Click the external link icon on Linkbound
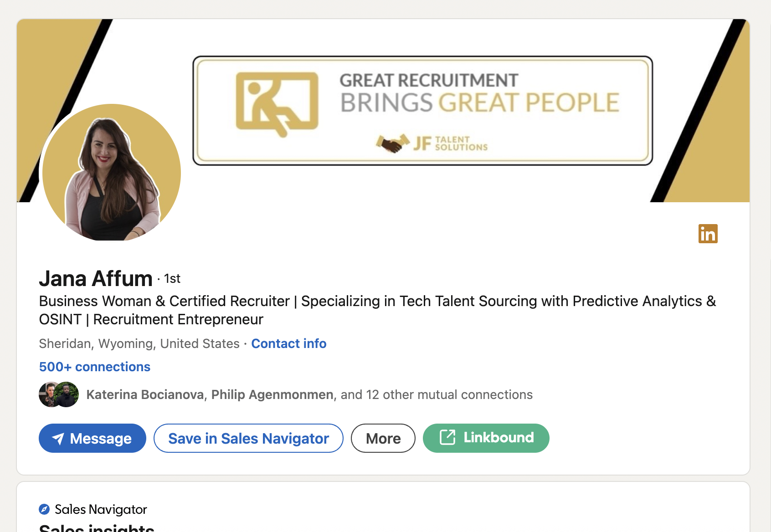This screenshot has width=771, height=532. click(x=447, y=437)
